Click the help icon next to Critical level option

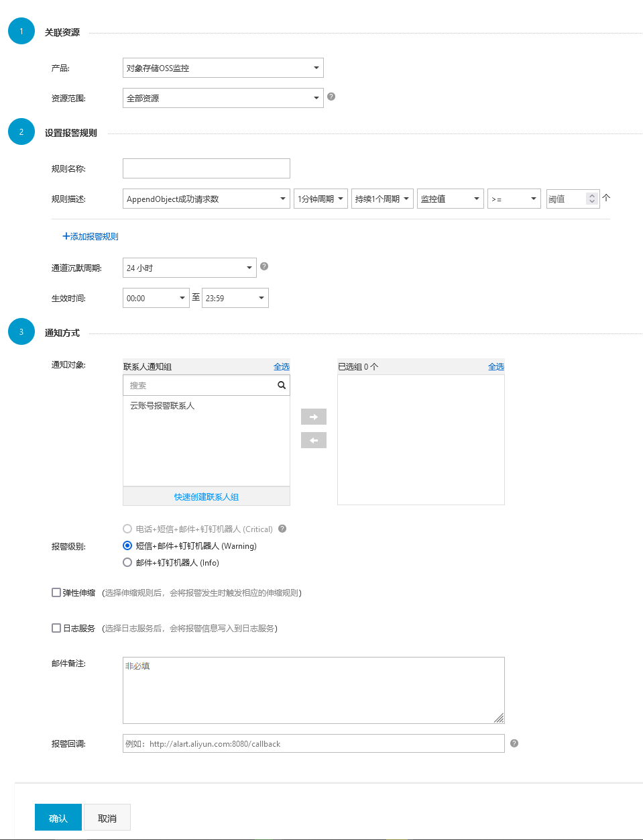[282, 529]
